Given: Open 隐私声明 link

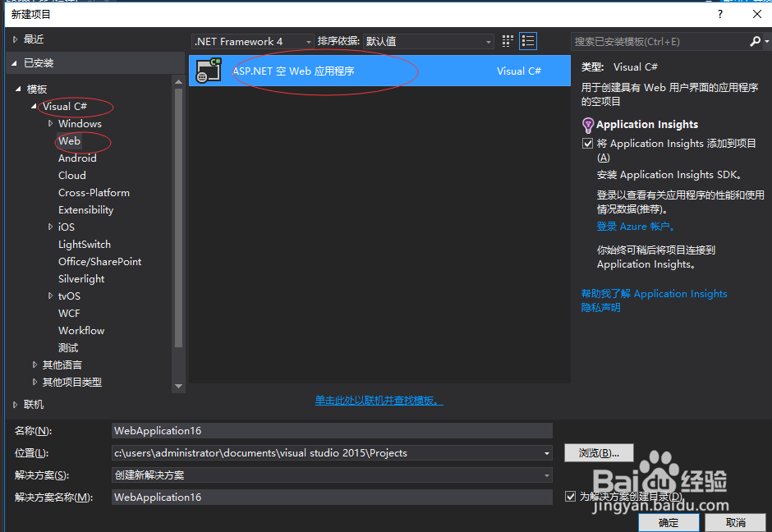Looking at the screenshot, I should (600, 308).
